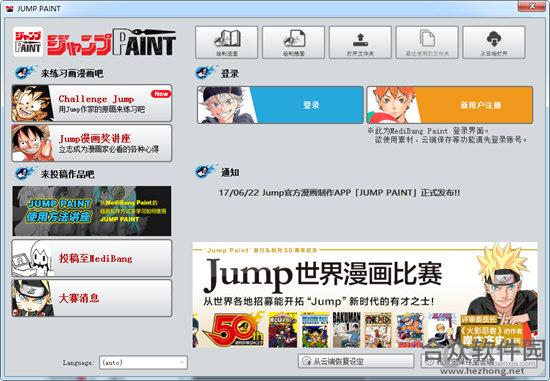Click the blue 登录 login button

pos(280,105)
